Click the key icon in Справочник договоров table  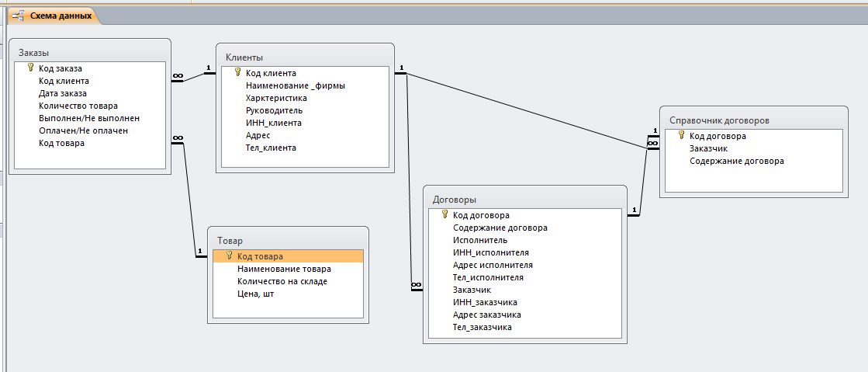click(681, 135)
